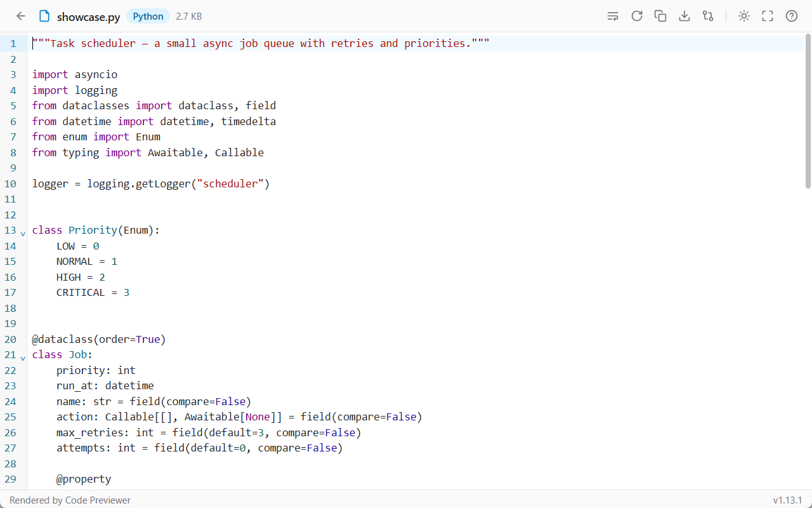Click 'import logging' on line 4
Screen dimensions: 812x508
pyautogui.click(x=75, y=90)
